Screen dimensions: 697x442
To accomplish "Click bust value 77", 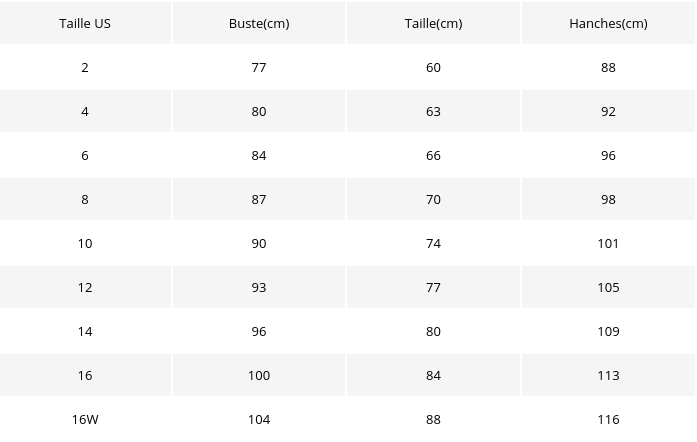I will click(x=259, y=68).
